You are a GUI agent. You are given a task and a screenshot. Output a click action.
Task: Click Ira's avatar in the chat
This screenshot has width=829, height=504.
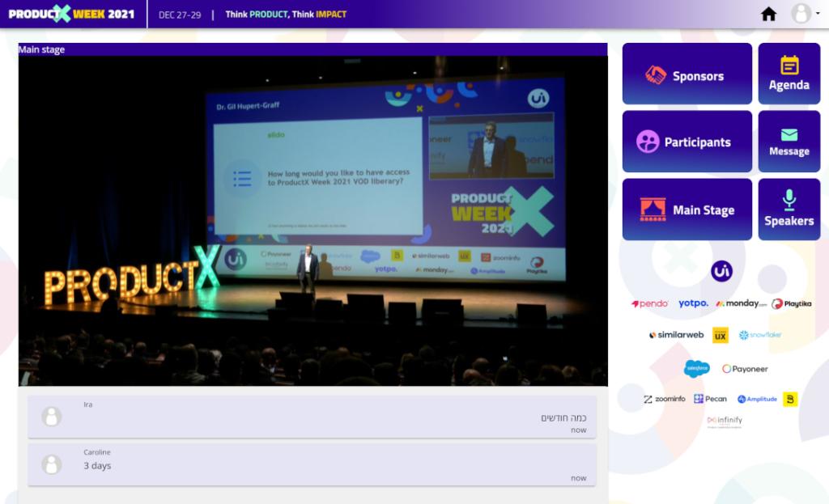click(x=52, y=417)
